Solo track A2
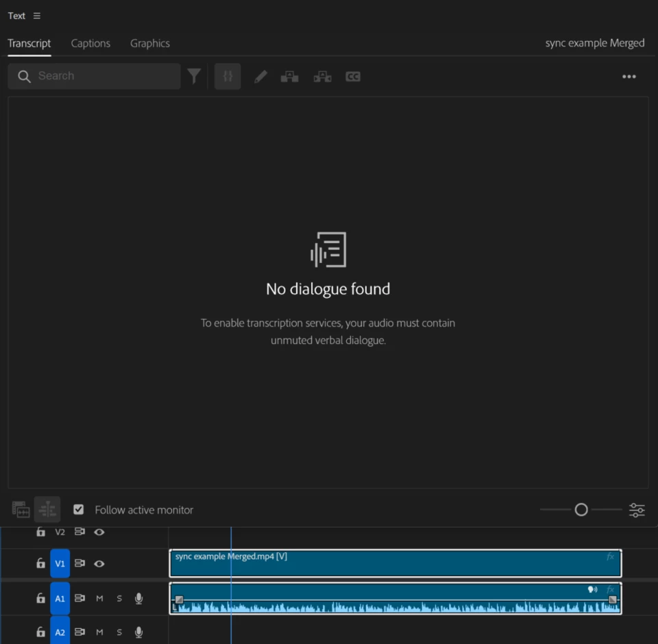Screen dimensions: 658x644 point(119,632)
